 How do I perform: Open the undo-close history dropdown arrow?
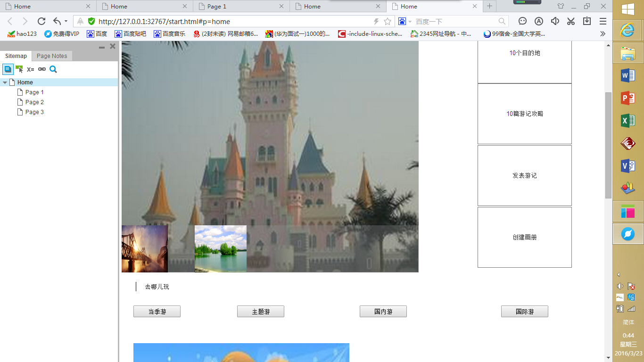click(x=66, y=21)
